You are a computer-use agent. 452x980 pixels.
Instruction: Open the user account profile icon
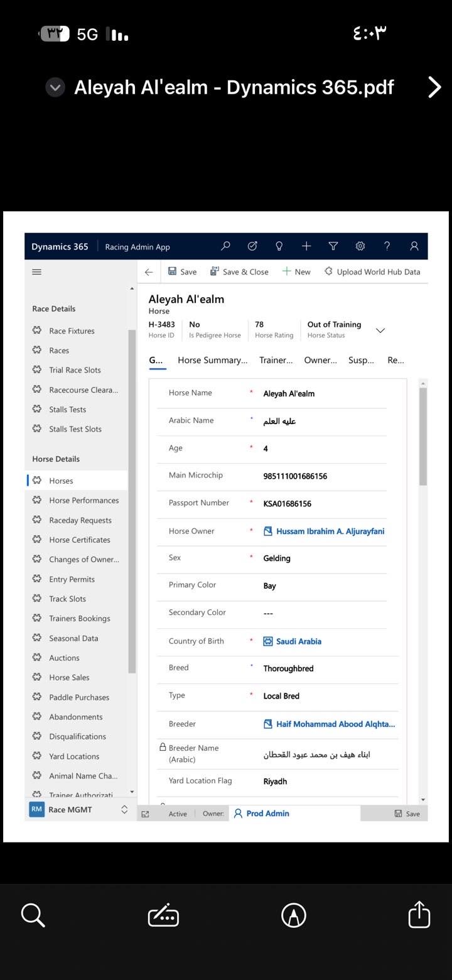[414, 246]
